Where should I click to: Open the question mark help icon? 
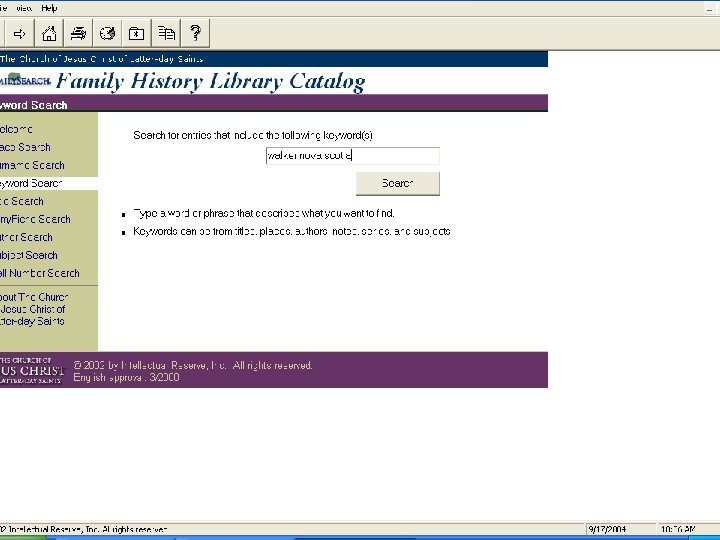[195, 34]
